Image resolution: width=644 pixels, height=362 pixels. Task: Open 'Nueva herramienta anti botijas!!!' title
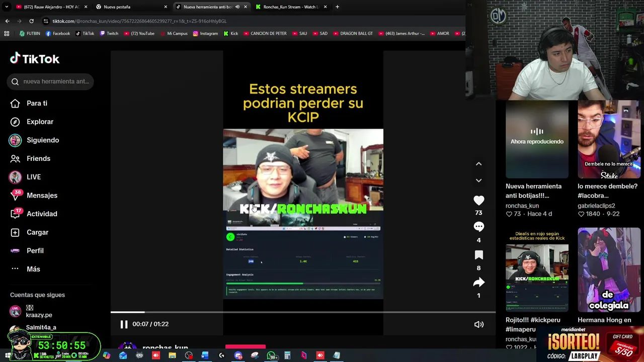[533, 191]
